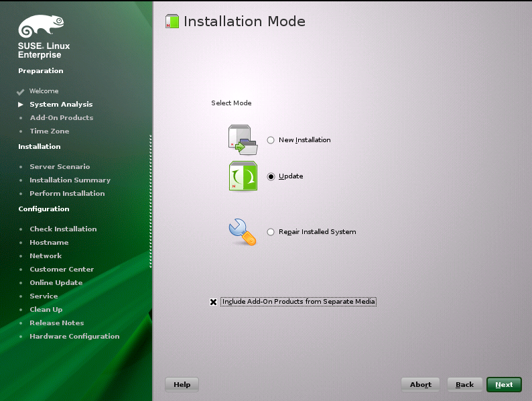The height and width of the screenshot is (401, 532).
Task: Click the Installation Mode title icon
Action: (x=172, y=21)
